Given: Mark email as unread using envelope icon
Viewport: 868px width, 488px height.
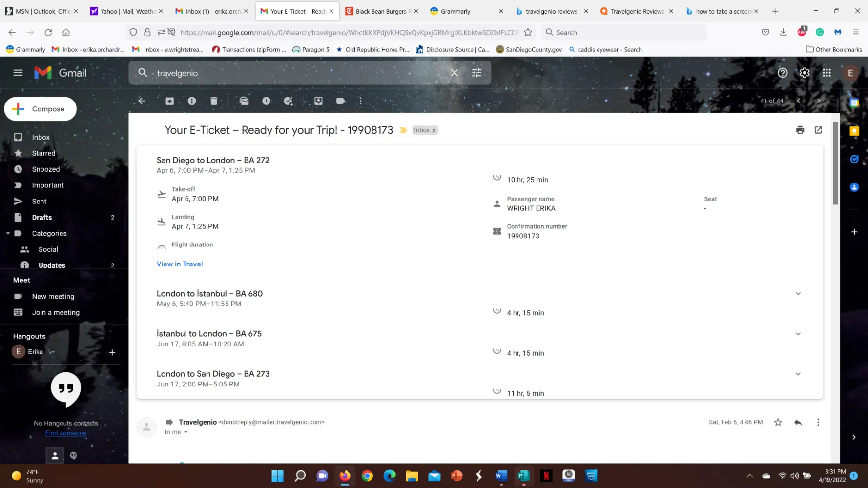Looking at the screenshot, I should pos(244,101).
